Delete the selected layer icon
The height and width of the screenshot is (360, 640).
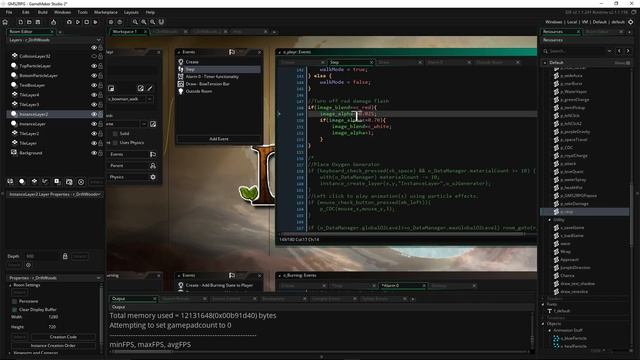81,182
